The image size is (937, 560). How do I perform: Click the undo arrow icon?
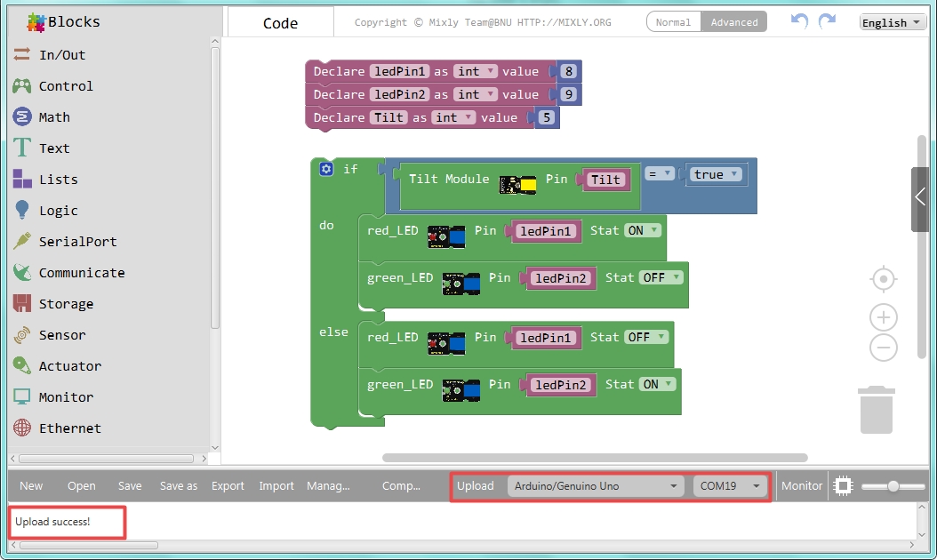[x=799, y=21]
